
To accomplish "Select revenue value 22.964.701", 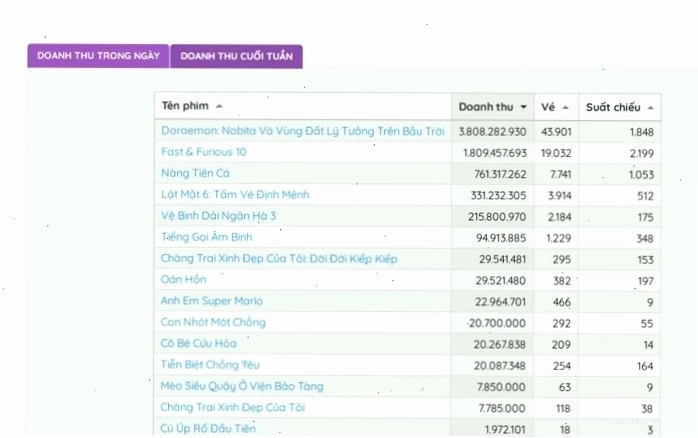I will click(501, 302).
